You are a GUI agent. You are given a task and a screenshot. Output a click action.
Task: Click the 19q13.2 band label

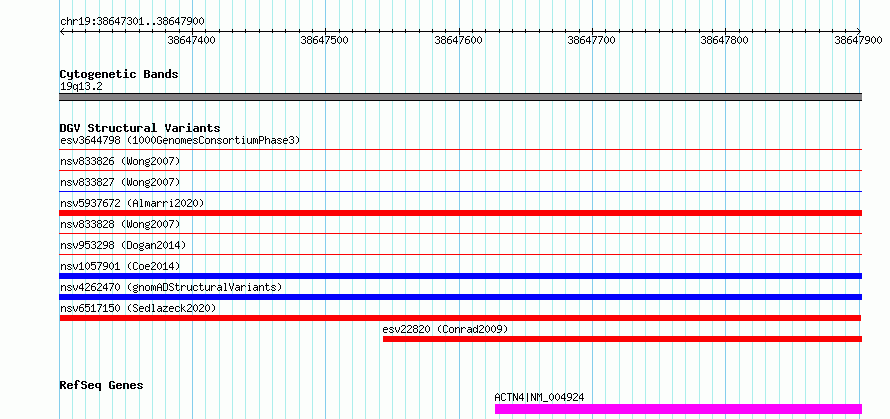pyautogui.click(x=81, y=87)
